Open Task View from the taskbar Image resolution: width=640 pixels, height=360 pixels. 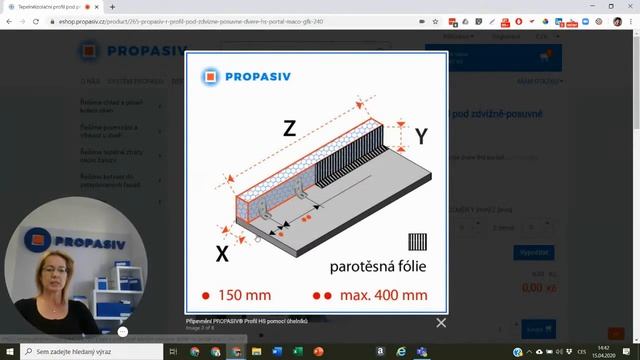[x=173, y=351]
